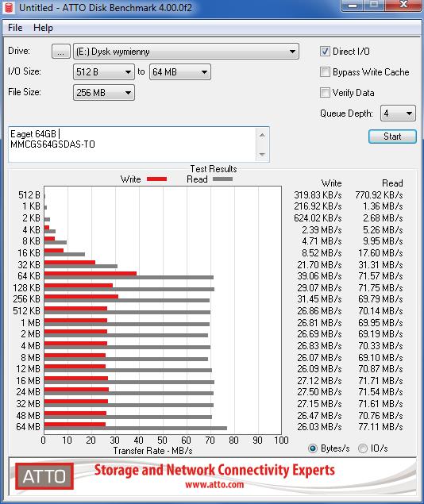The image size is (424, 504).
Task: Click the Transfer Rate - MB/s axis label
Action: coord(152,451)
